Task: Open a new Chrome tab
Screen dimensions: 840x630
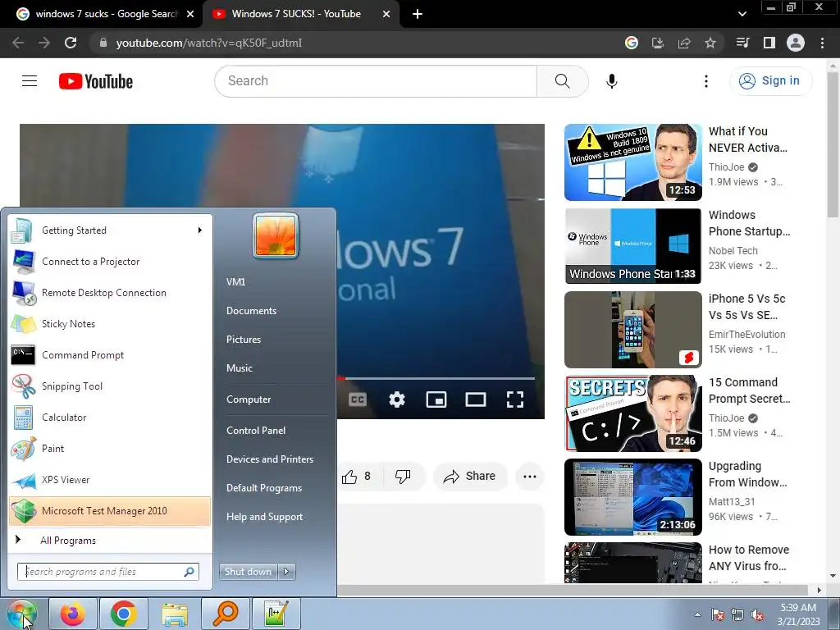Action: pyautogui.click(x=418, y=14)
